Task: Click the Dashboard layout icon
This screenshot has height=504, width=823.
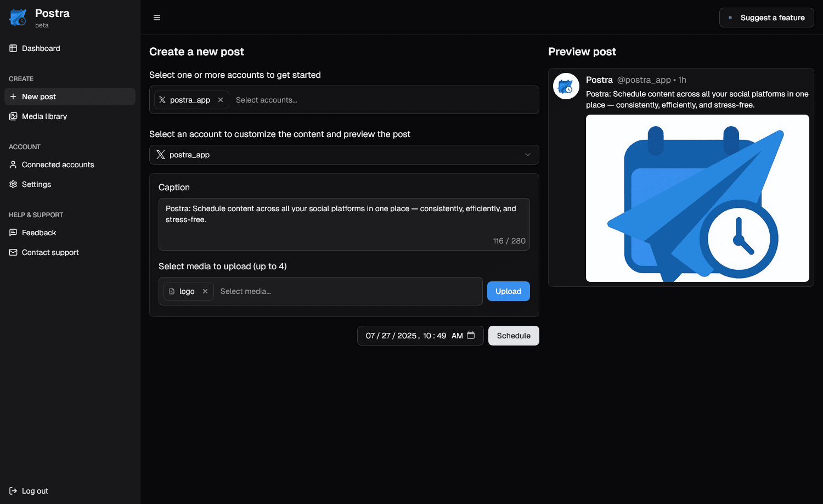Action: (13, 48)
